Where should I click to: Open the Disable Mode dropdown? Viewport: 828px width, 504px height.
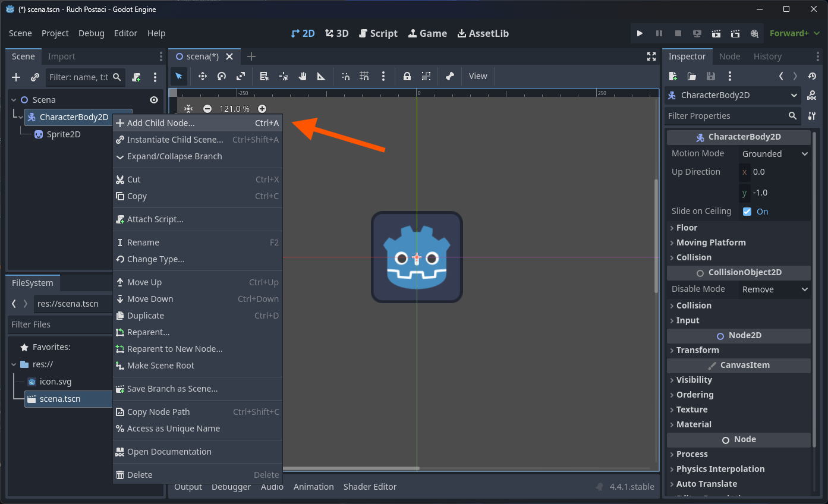point(775,289)
